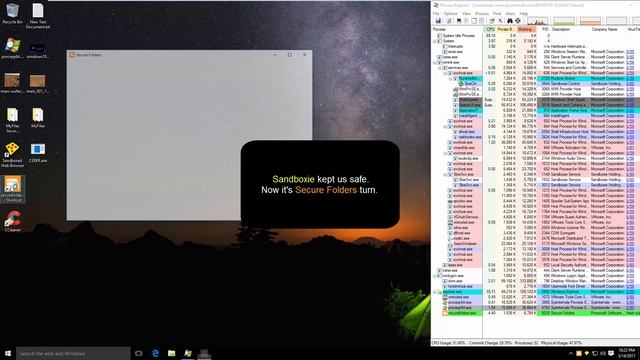This screenshot has height=360, width=640.
Task: Open process Properties from the toolbar icon
Action: pyautogui.click(x=492, y=21)
